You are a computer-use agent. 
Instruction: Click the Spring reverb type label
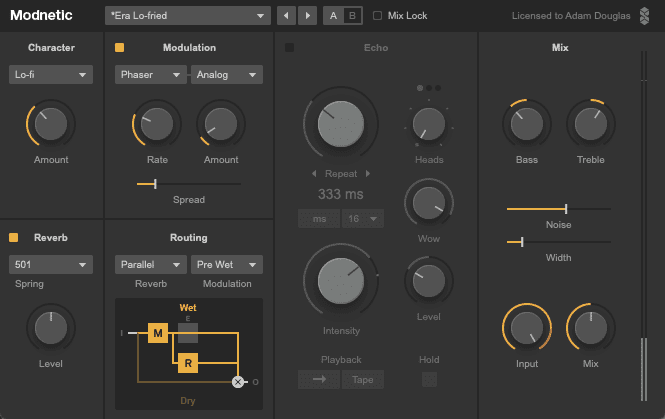(x=29, y=284)
